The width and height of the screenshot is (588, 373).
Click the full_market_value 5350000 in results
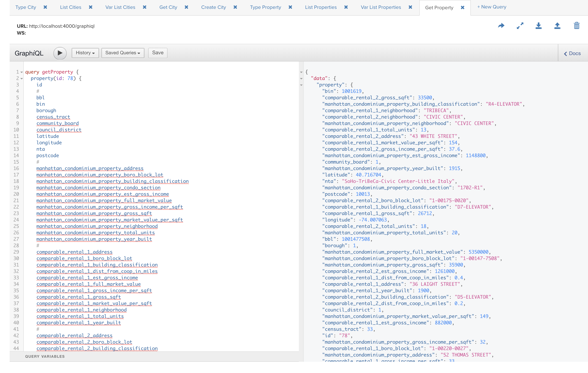(479, 252)
